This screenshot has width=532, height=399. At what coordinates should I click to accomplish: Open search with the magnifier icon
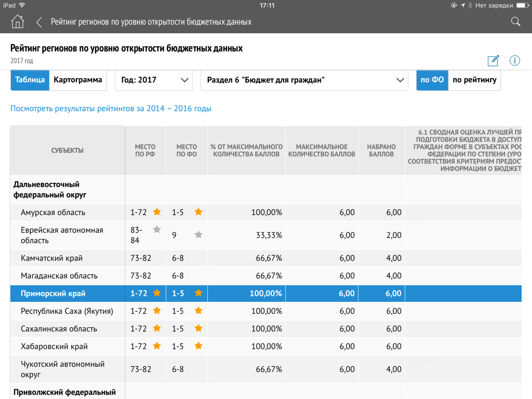[x=515, y=21]
